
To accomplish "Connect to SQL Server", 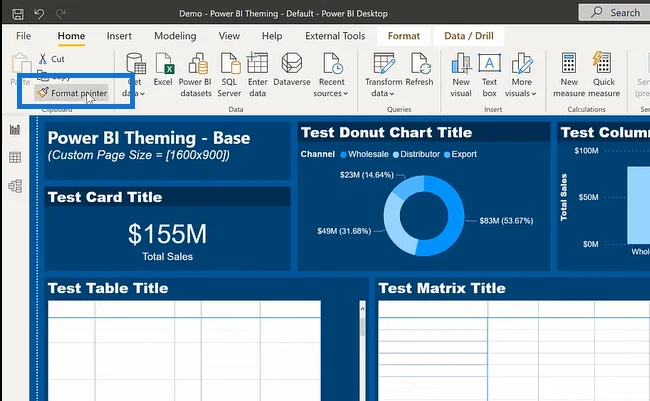I will [x=229, y=75].
